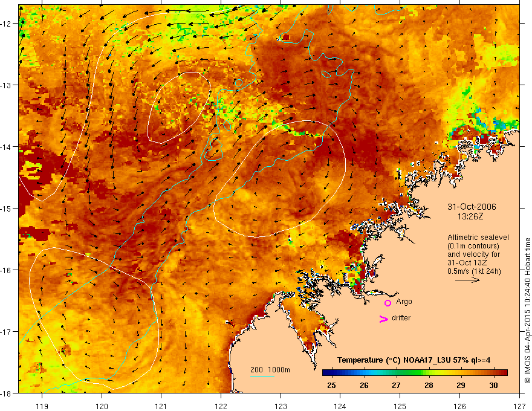Click the colorbar label "27"
The image size is (532, 411).
(x=396, y=385)
